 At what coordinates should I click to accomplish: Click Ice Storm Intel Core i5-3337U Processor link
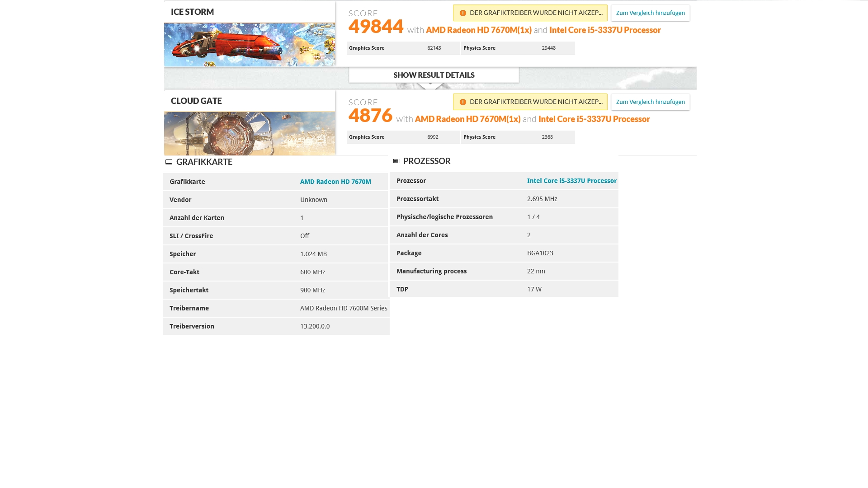point(604,30)
